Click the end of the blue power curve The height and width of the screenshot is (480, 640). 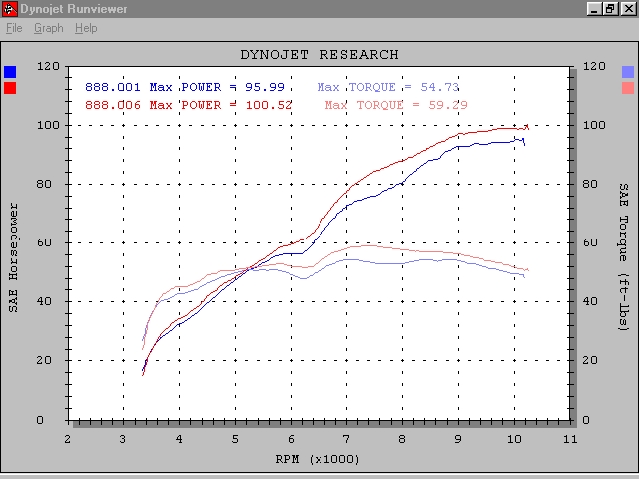click(x=524, y=144)
